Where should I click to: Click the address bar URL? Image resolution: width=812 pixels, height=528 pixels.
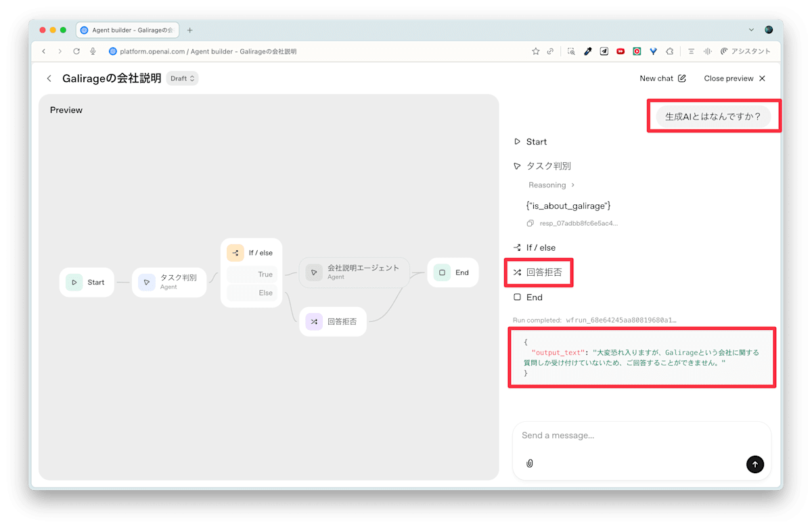click(208, 51)
